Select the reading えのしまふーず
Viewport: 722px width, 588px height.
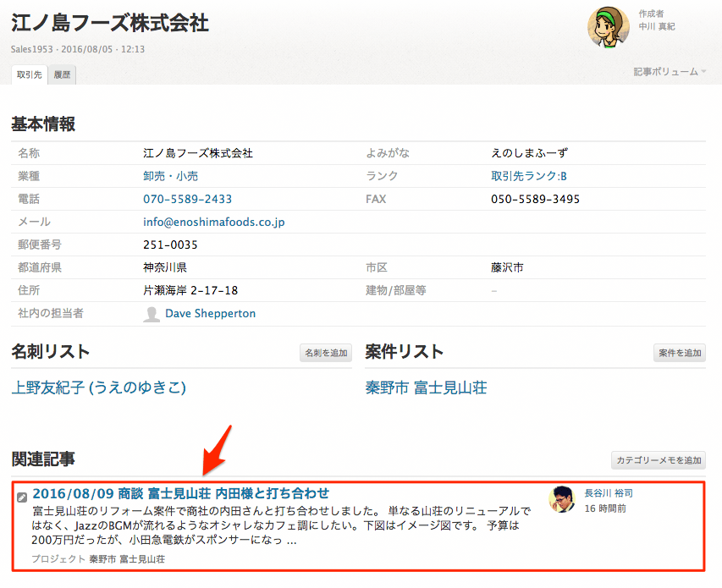point(529,153)
